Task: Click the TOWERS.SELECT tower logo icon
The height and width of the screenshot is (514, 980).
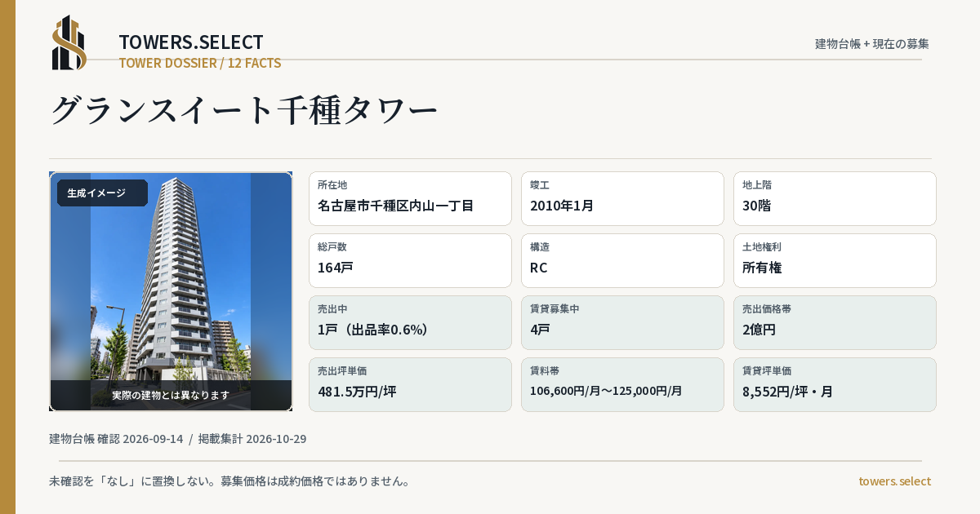Action: click(x=69, y=42)
